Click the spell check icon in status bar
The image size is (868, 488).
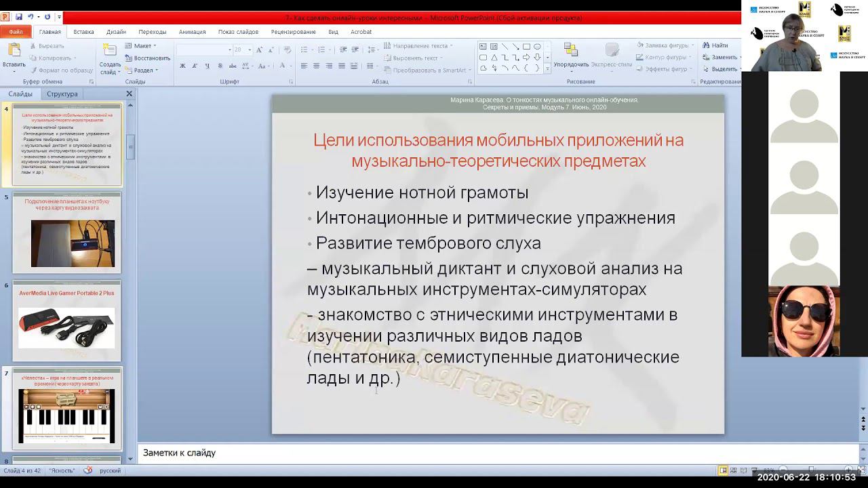(88, 470)
